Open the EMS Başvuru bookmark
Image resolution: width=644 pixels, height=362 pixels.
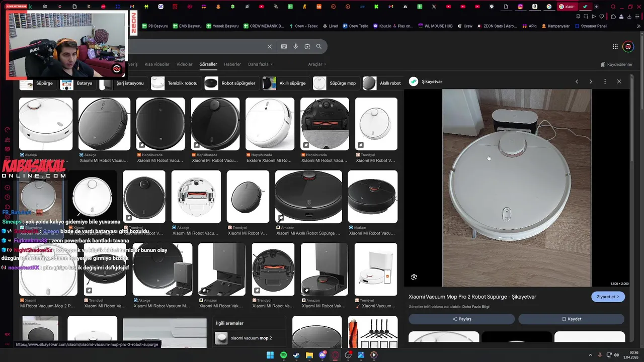(187, 26)
